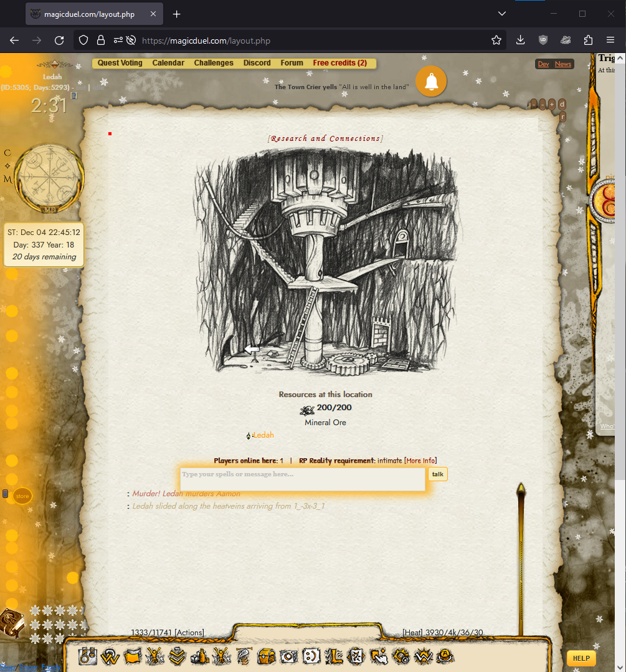Click the HELP button
The image size is (626, 672).
click(581, 658)
